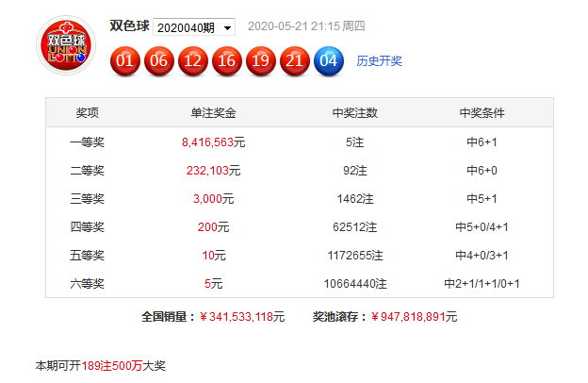This screenshot has width=588, height=383.
Task: Click the 奖项 column header
Action: coord(87,112)
